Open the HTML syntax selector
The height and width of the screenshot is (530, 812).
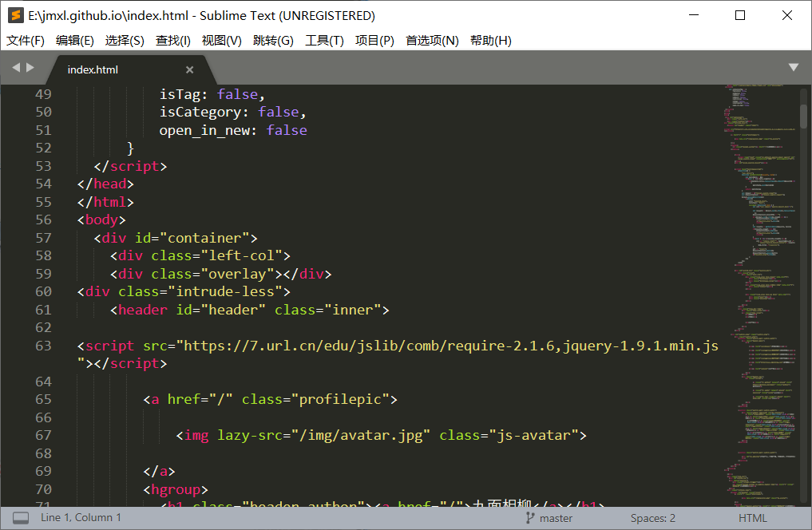point(753,518)
